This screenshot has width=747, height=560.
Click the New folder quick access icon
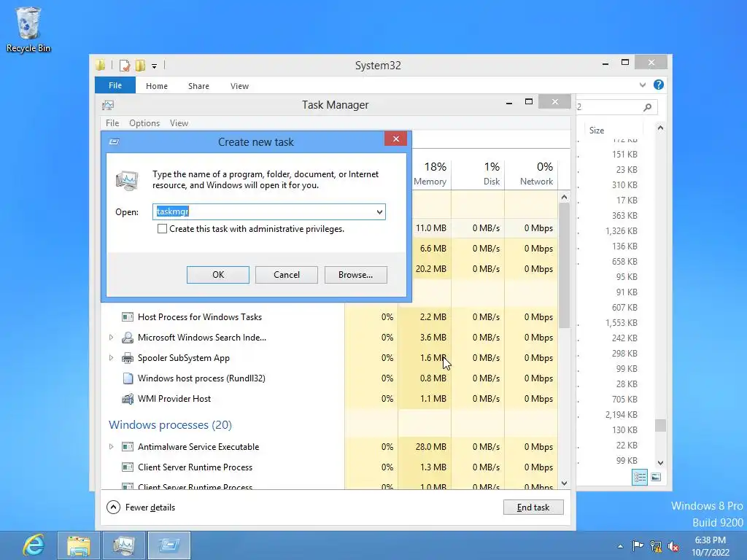[x=140, y=65]
